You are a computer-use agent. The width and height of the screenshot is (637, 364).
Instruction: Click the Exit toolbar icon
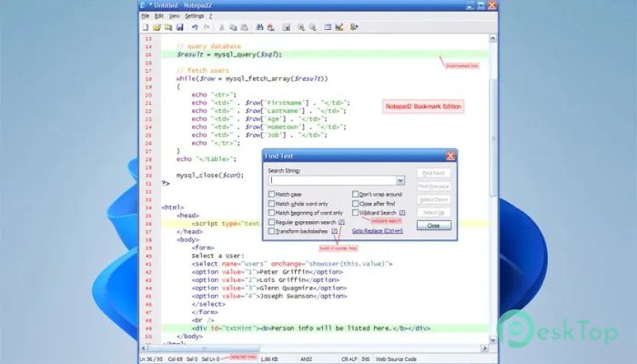354,27
